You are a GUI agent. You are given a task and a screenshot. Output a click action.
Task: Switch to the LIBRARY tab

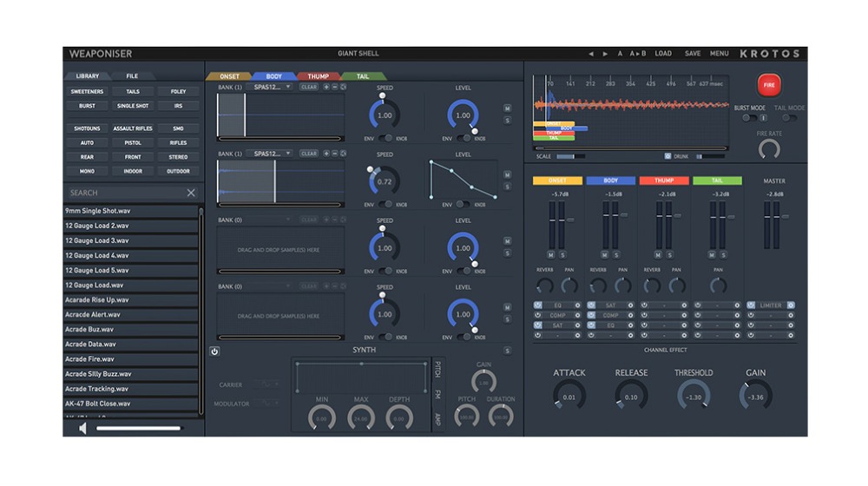88,76
